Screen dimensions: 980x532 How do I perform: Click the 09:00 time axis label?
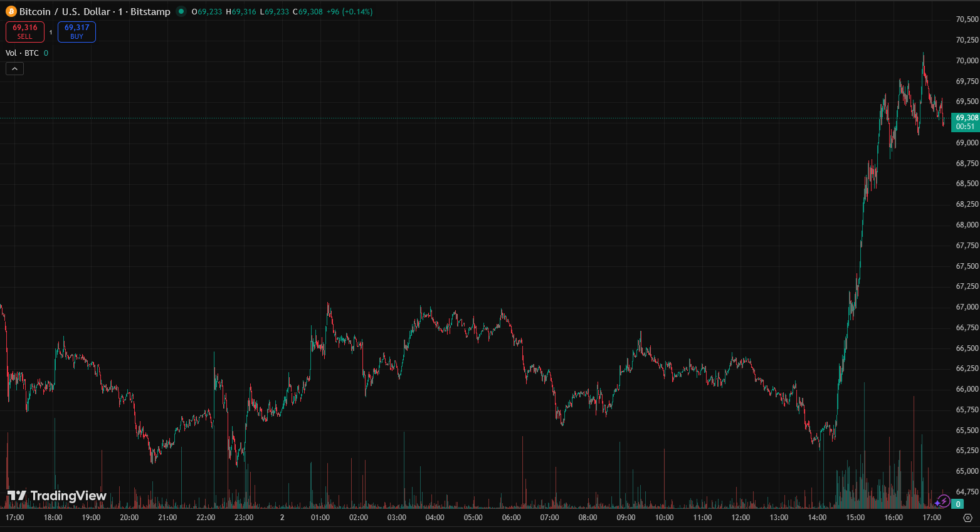(626, 518)
